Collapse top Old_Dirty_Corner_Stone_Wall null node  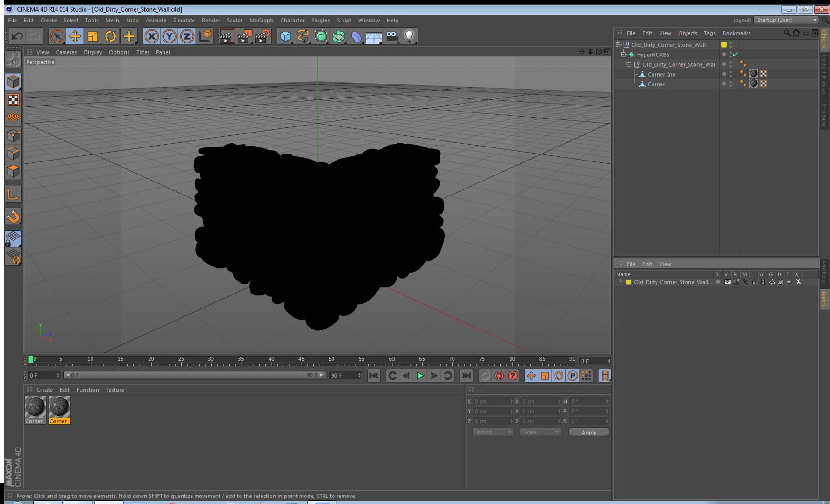(x=618, y=45)
